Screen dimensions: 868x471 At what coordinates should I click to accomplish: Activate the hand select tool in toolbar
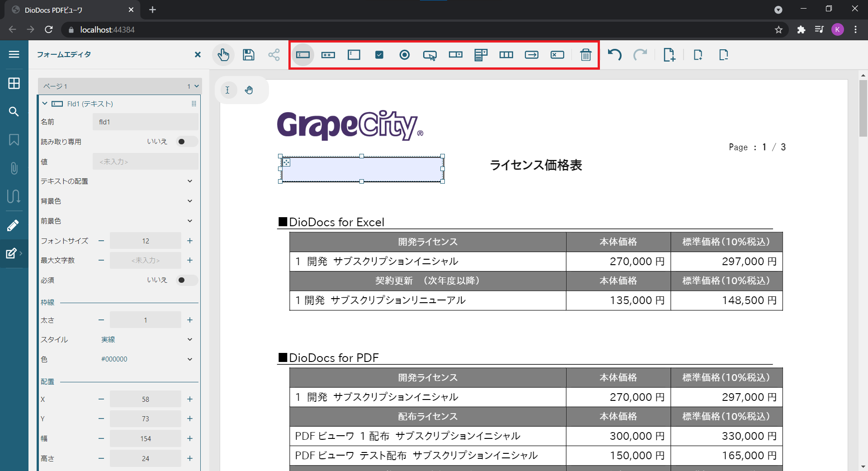(x=223, y=55)
